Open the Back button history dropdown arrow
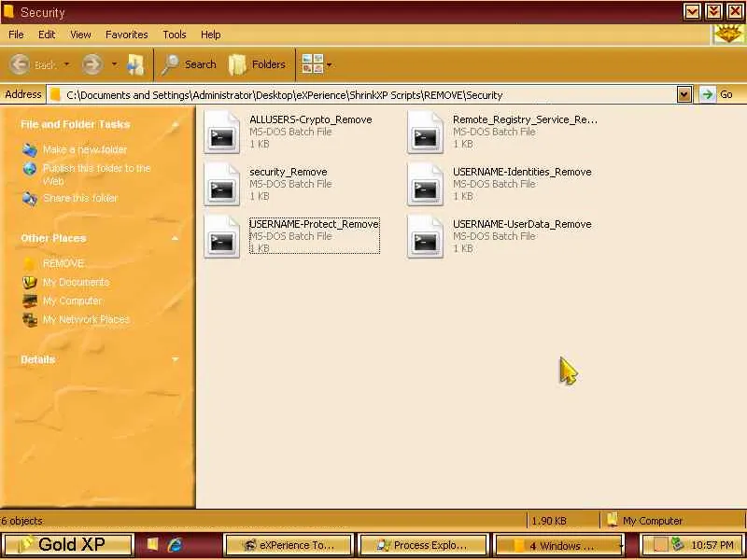This screenshot has height=560, width=747. click(66, 64)
